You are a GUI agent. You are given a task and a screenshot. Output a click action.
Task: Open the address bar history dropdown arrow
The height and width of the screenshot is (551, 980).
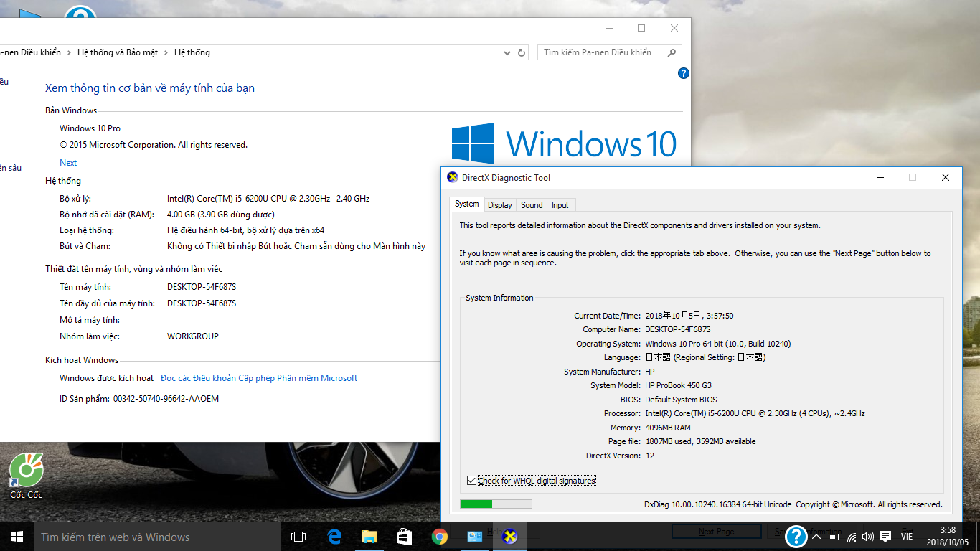tap(508, 52)
